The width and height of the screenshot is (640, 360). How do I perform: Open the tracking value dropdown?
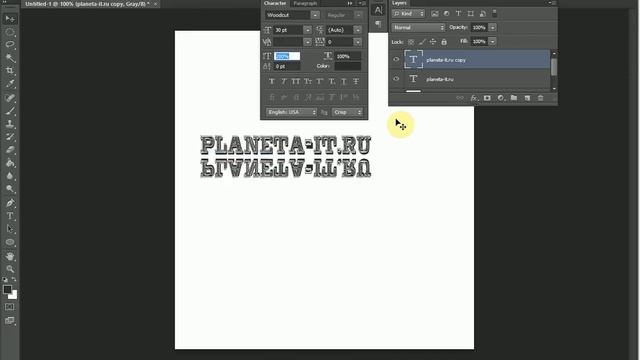pyautogui.click(x=358, y=42)
